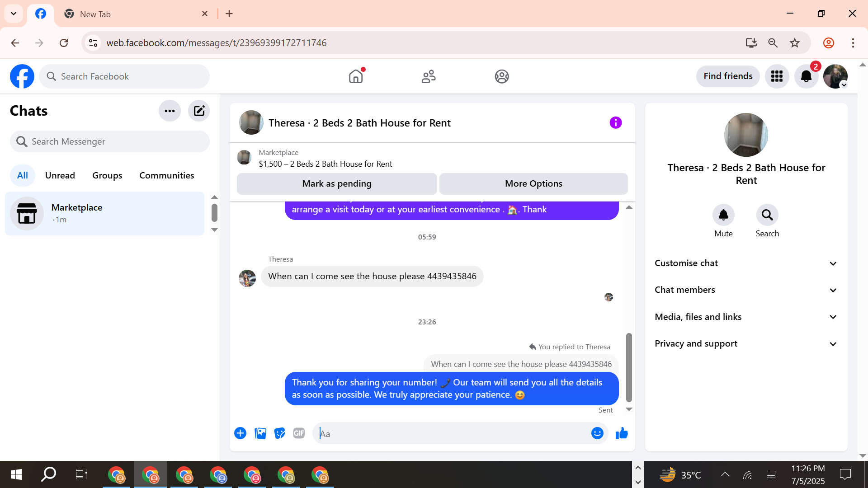Switch to the Unread chats tab
The height and width of the screenshot is (488, 868).
pos(60,175)
